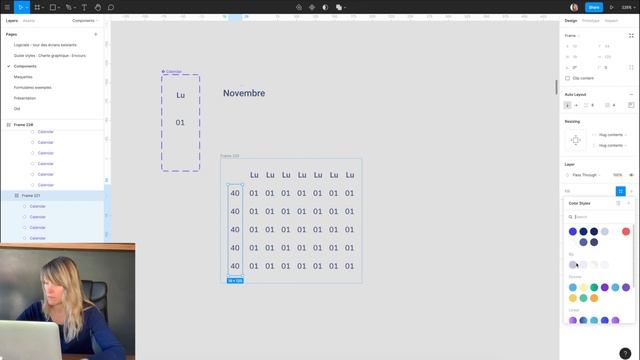This screenshot has height=360, width=640.
Task: Switch to the Assets tab
Action: point(29,21)
